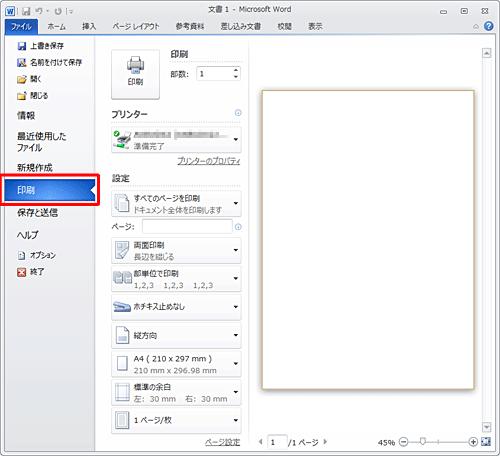Choose 名前を付けて保存 in sidebar
The height and width of the screenshot is (456, 500).
50,62
